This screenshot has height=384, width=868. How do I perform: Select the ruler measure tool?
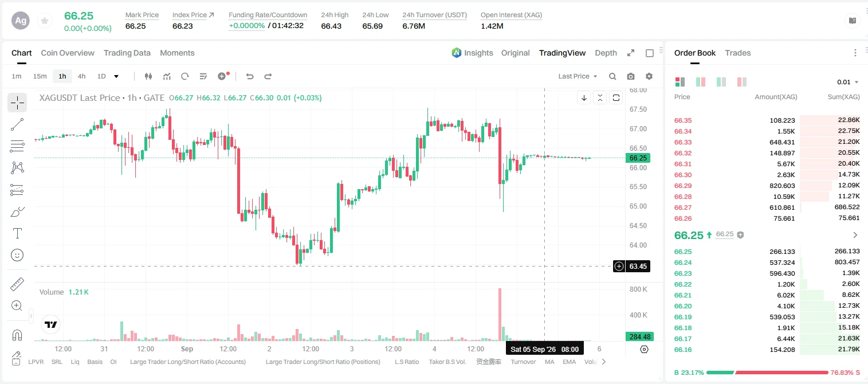[17, 284]
